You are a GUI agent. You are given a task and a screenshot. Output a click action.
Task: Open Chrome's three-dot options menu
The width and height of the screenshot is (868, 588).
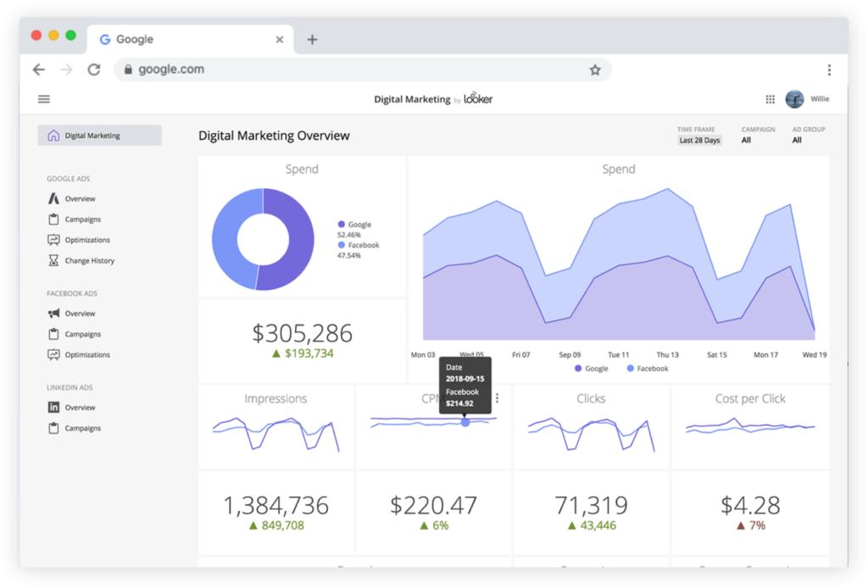pyautogui.click(x=828, y=70)
